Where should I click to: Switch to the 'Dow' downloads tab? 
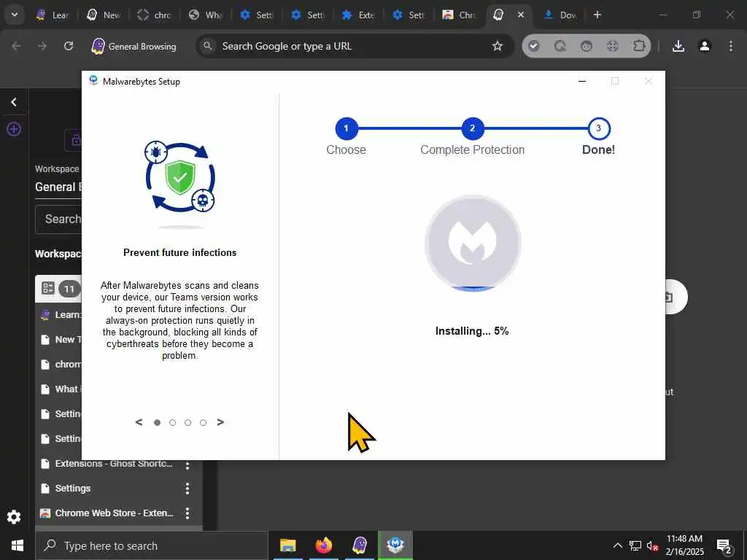click(561, 15)
